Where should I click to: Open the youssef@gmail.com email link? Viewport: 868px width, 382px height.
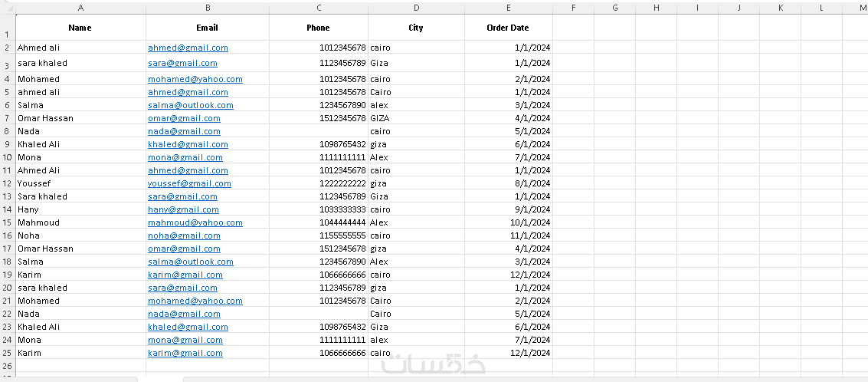(189, 183)
